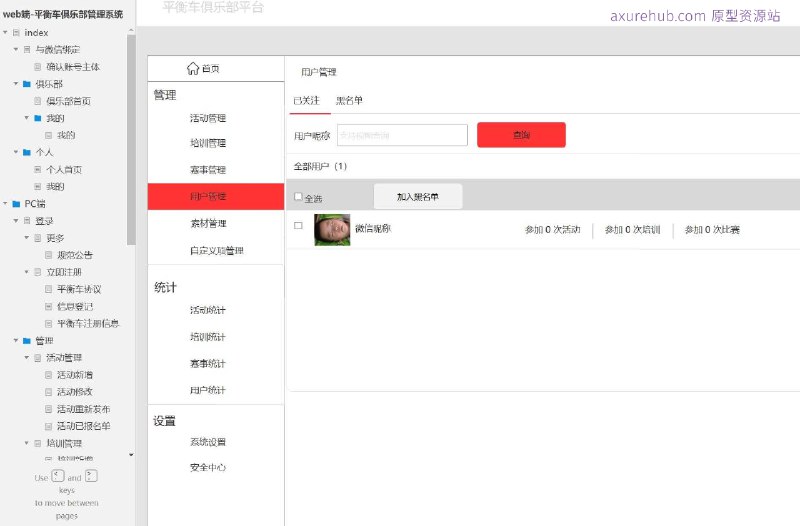Viewport: 800px width, 526px height.
Task: Open 活动已报名单 page in tree
Action: 83,426
